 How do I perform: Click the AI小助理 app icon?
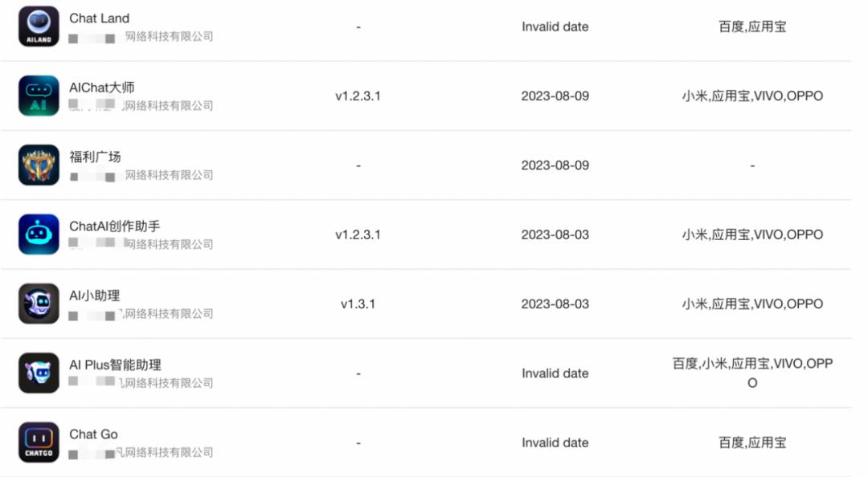[x=39, y=304]
